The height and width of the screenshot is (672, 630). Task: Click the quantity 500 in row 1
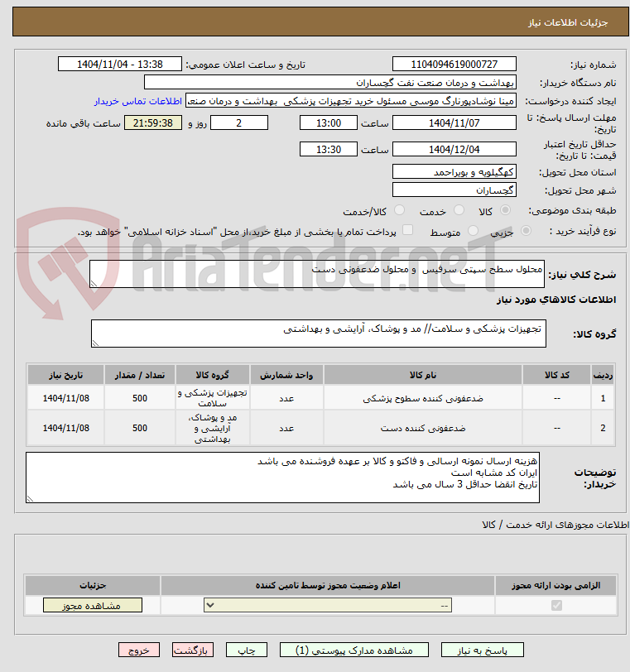pyautogui.click(x=140, y=398)
